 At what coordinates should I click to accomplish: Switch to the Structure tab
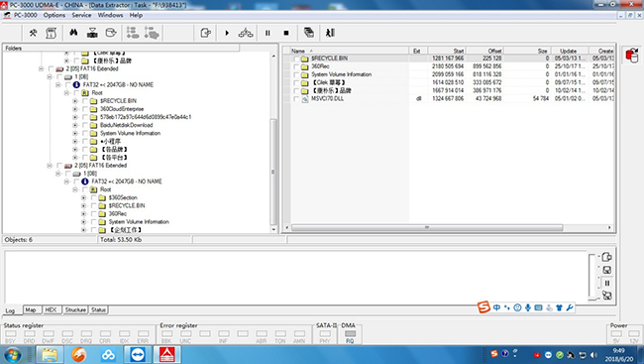[75, 309]
